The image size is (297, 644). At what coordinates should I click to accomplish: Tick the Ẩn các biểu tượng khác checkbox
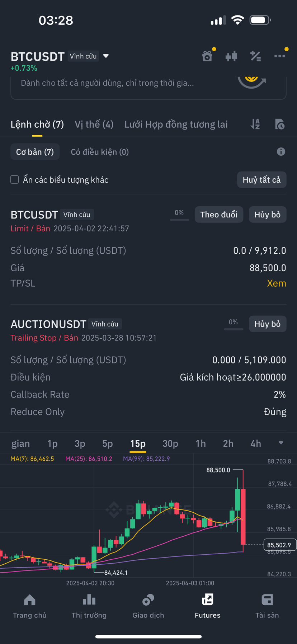pyautogui.click(x=15, y=179)
